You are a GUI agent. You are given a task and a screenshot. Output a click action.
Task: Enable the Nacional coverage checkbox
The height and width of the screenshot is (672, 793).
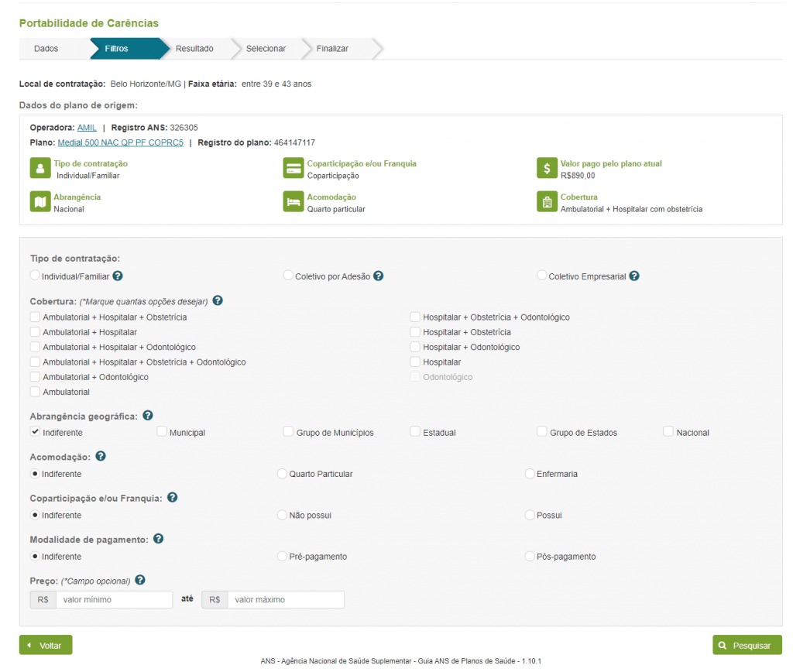[x=668, y=432]
